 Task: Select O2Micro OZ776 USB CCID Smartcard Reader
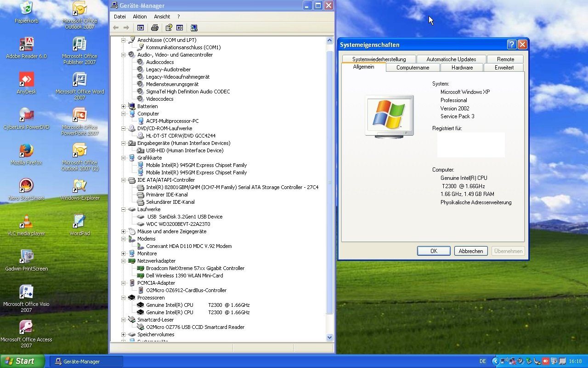point(195,327)
